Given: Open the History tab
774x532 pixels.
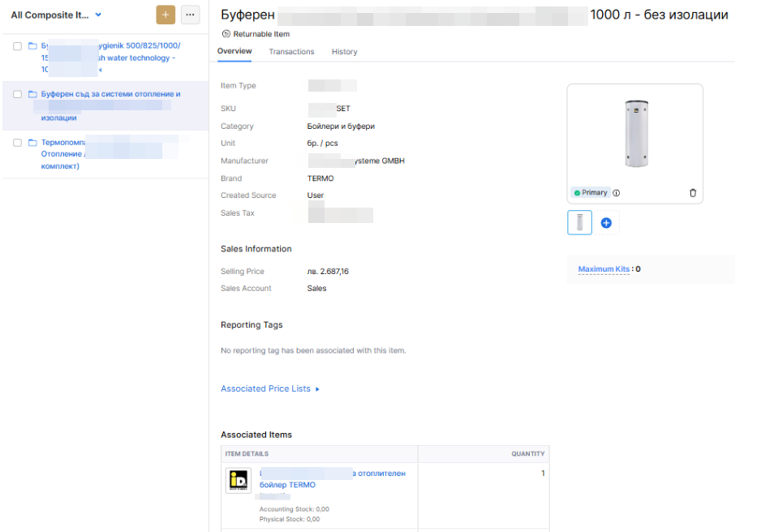Looking at the screenshot, I should tap(344, 51).
